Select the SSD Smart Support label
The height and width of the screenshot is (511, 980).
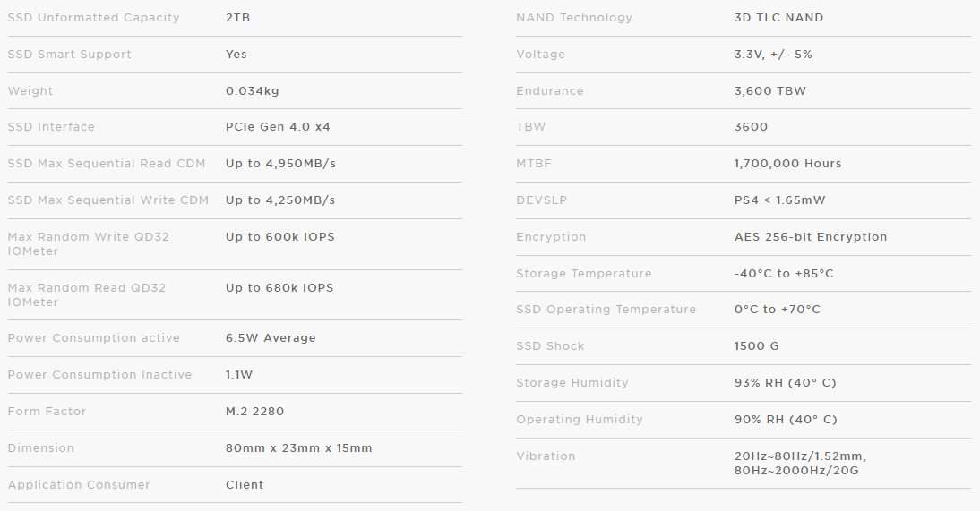coord(69,55)
